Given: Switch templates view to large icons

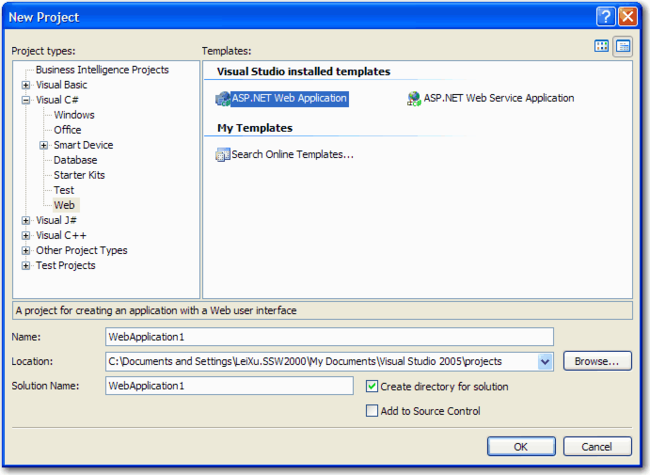Looking at the screenshot, I should pos(601,46).
